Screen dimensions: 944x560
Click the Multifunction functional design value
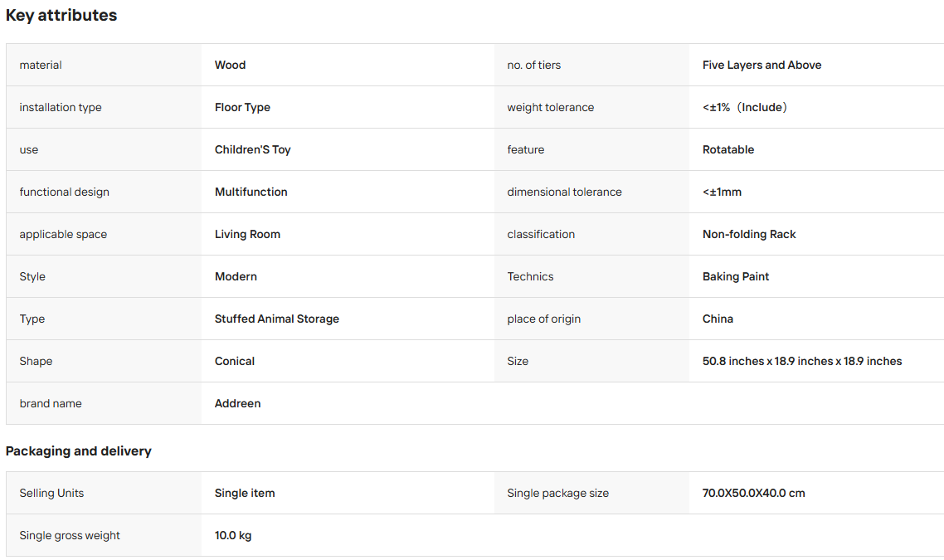(x=251, y=192)
